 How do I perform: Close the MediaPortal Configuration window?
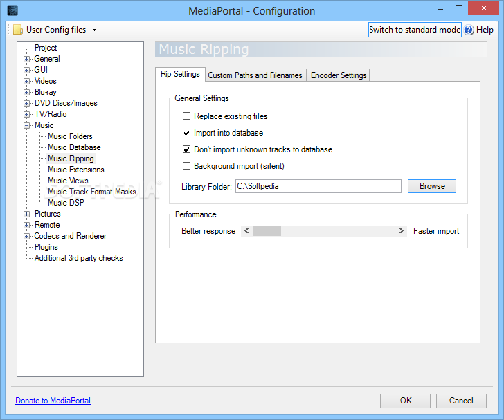pyautogui.click(x=484, y=8)
